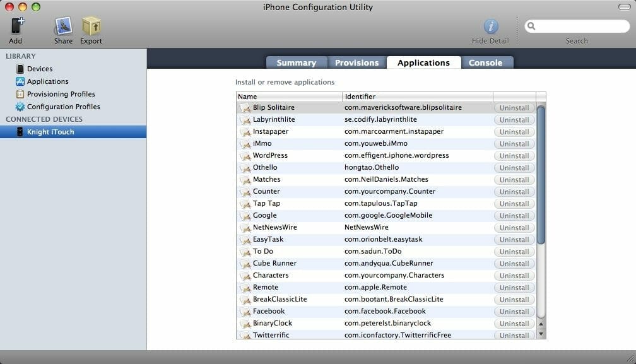Open Configuration Profiles in the sidebar
Viewport: 636px width, 364px height.
click(63, 107)
